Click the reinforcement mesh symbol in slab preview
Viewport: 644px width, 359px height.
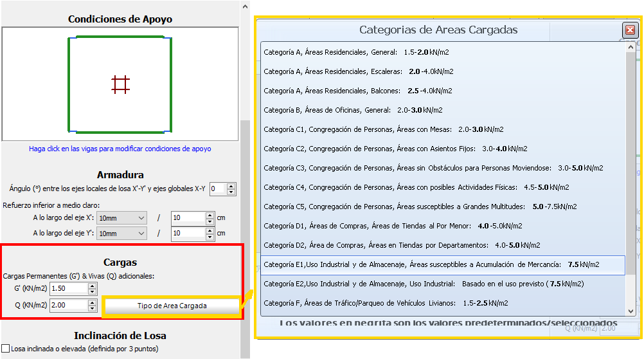[x=120, y=84]
